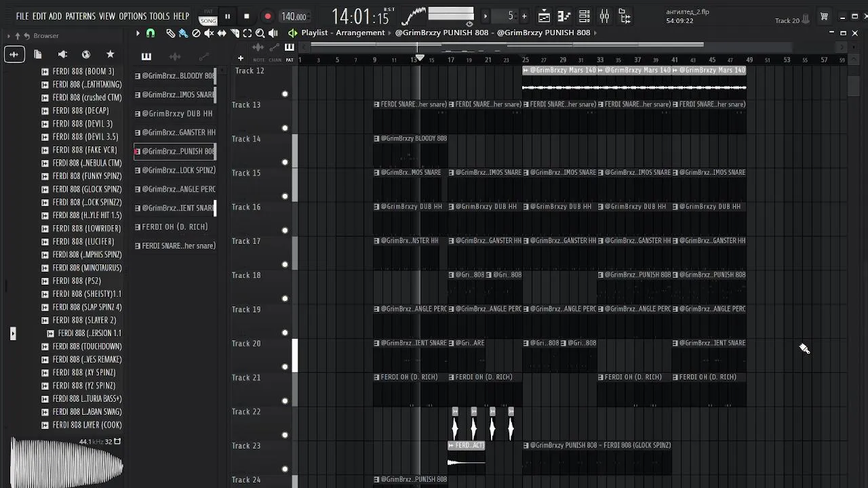Screen dimensions: 868x488
Task: Click the tempo 140.000 field
Action: click(x=294, y=16)
